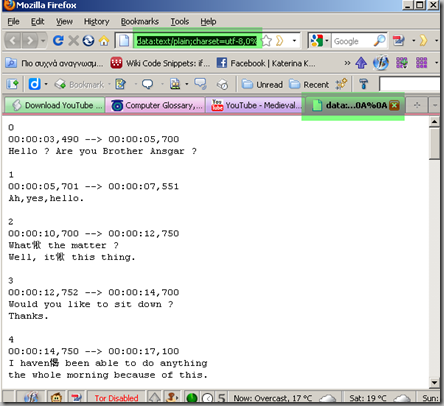
Task: Click the magnifier search icon
Action: [x=379, y=41]
